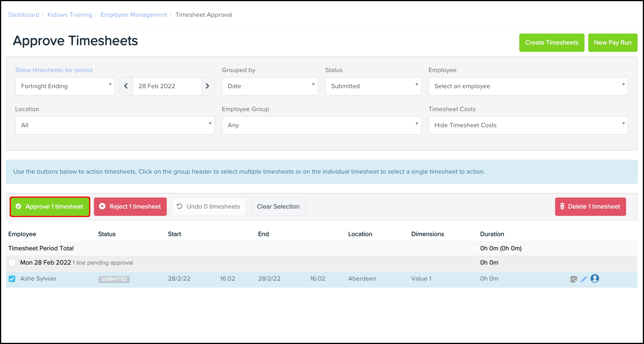The width and height of the screenshot is (644, 344).
Task: Click the Create Timesheets button
Action: click(551, 42)
